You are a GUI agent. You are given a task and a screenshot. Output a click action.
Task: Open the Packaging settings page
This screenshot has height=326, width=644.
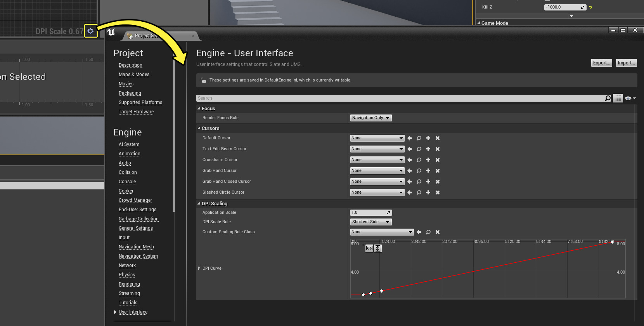pyautogui.click(x=130, y=93)
